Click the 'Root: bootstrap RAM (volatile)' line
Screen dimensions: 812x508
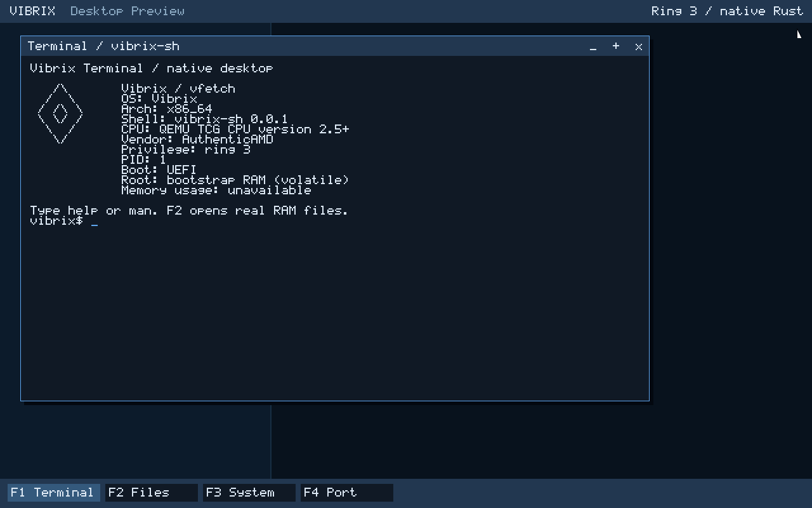coord(235,180)
